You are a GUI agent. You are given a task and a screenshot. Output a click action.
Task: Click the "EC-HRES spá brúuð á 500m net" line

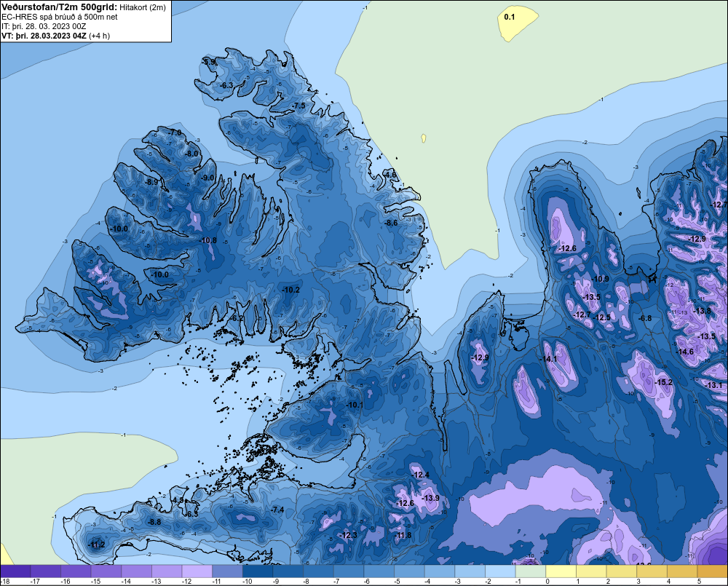coord(60,17)
